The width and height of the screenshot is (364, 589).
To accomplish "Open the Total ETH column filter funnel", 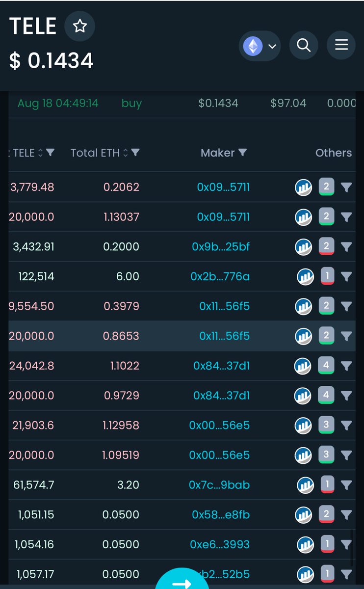I will point(135,152).
